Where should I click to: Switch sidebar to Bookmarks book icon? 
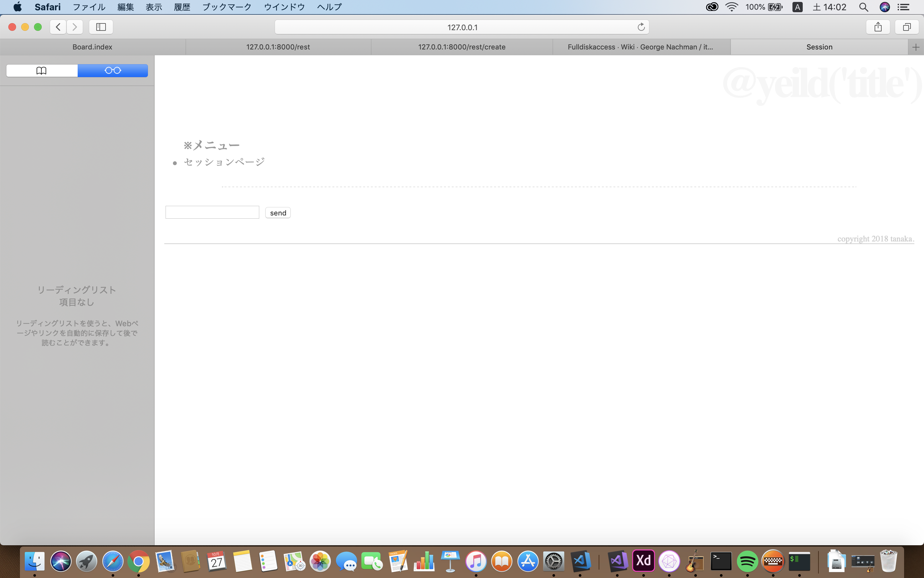coord(42,70)
